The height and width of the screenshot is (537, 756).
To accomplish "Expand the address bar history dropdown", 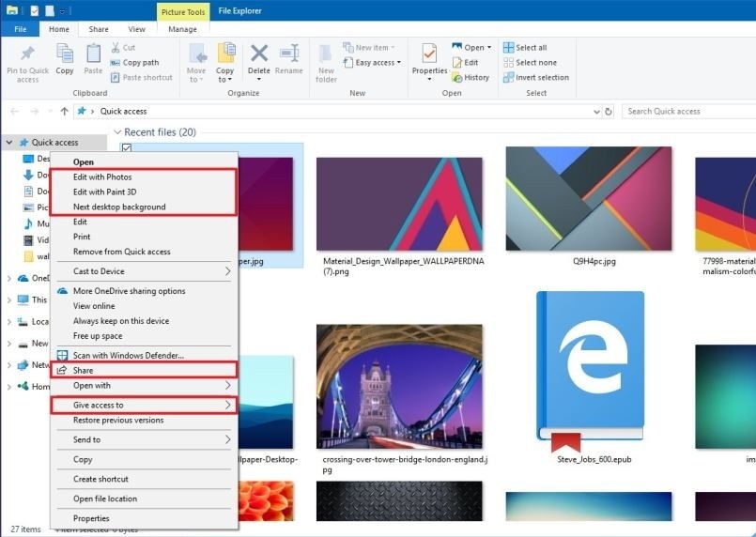I will tap(596, 112).
